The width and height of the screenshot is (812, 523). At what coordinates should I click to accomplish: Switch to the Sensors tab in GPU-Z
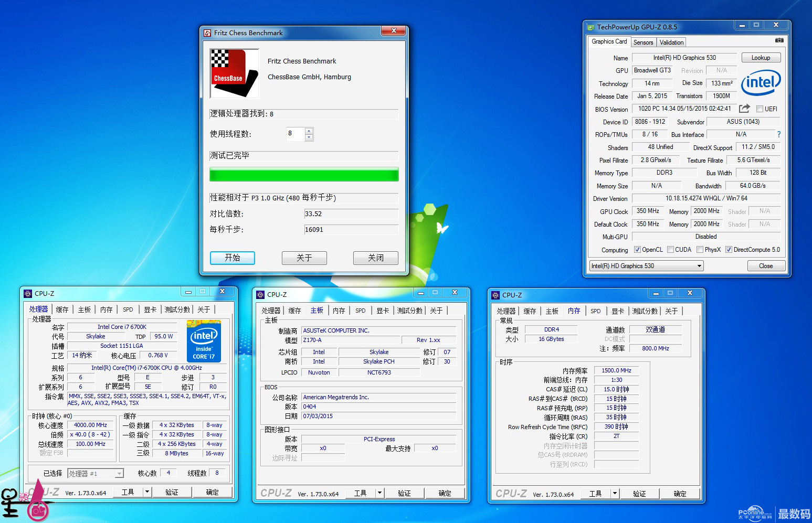(643, 42)
